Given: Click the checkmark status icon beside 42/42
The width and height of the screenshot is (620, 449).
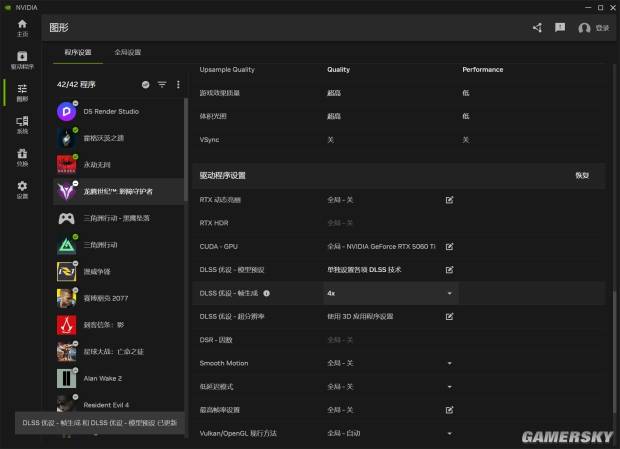Looking at the screenshot, I should [x=146, y=85].
